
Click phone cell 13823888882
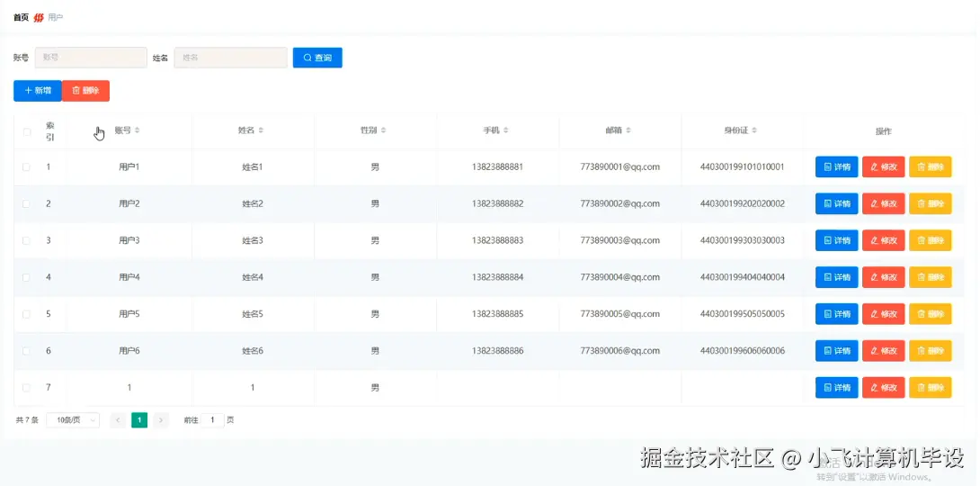[497, 204]
